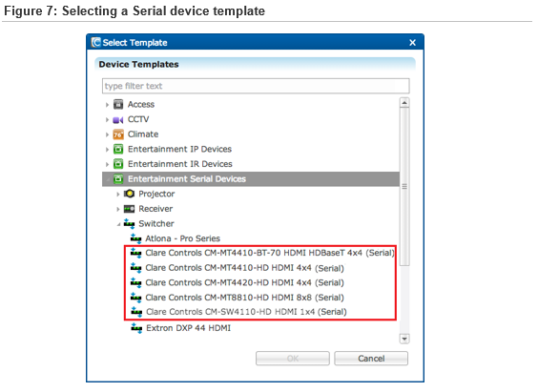This screenshot has width=538, height=392.
Task: Select the Receiver label
Action: [155, 209]
